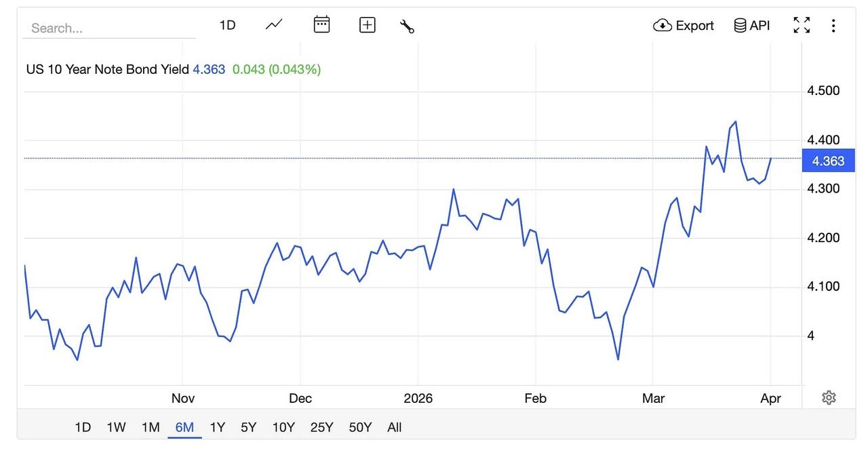This screenshot has width=868, height=455.
Task: Open the three-dot more options menu
Action: click(833, 26)
